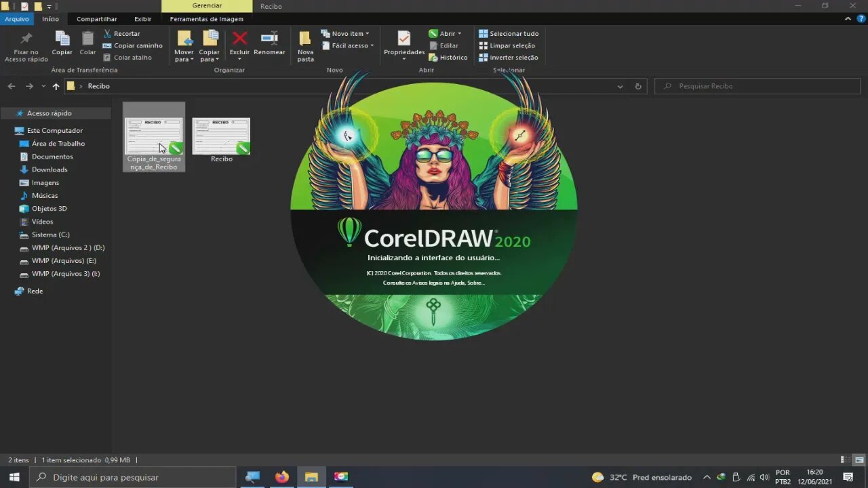Screen dimensions: 868x488
Task: Go up one folder level
Action: tap(56, 86)
